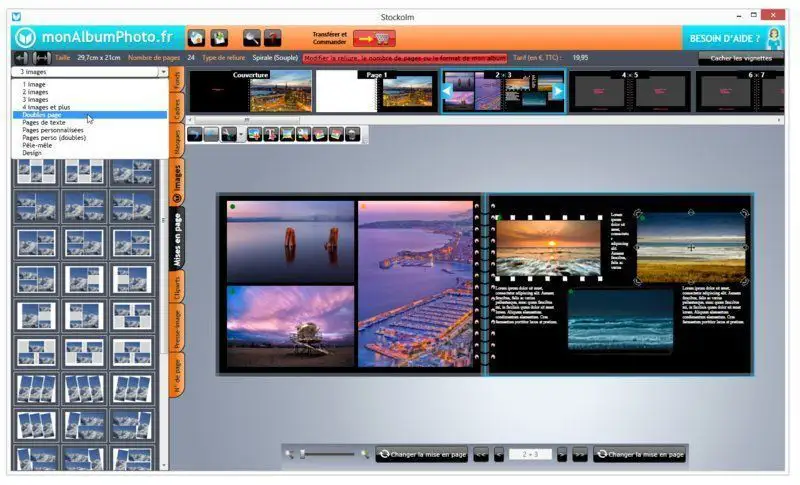Click the monAlbumPhoto.fr logo
Viewport: 800px width, 485px height.
(x=94, y=37)
